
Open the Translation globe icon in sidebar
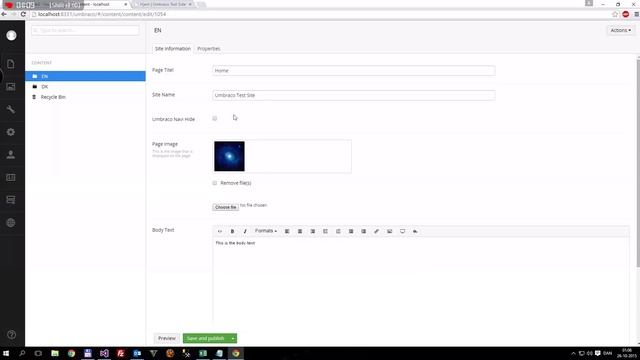[x=11, y=222]
